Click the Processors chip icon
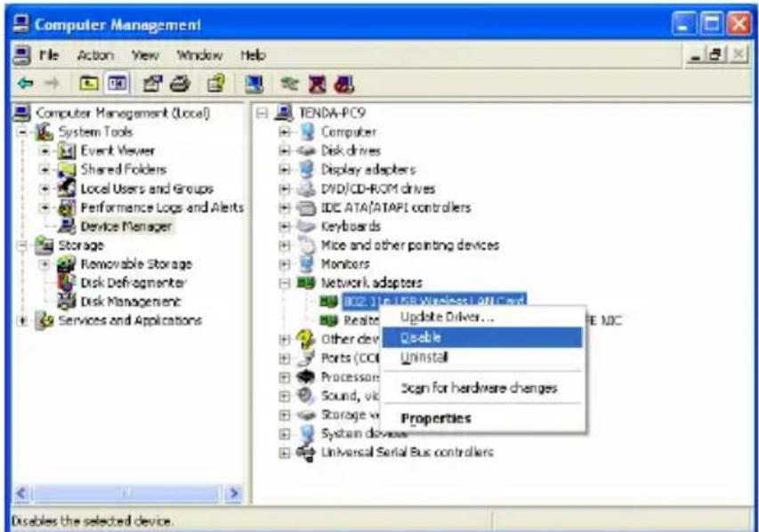The width and height of the screenshot is (759, 532). (306, 376)
